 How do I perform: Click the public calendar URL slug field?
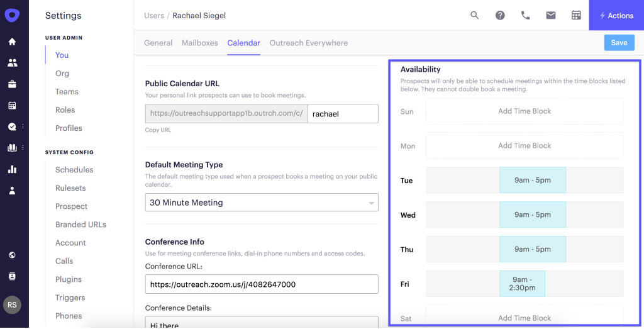click(x=343, y=114)
